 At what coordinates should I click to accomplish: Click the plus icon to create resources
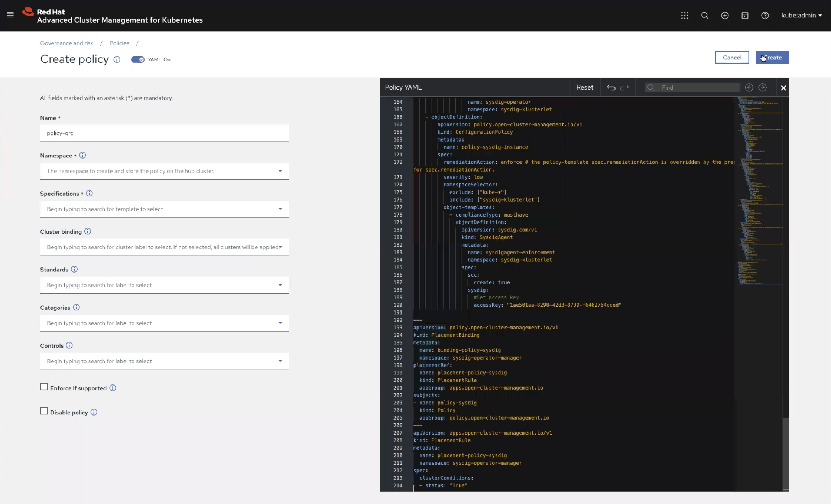[725, 15]
